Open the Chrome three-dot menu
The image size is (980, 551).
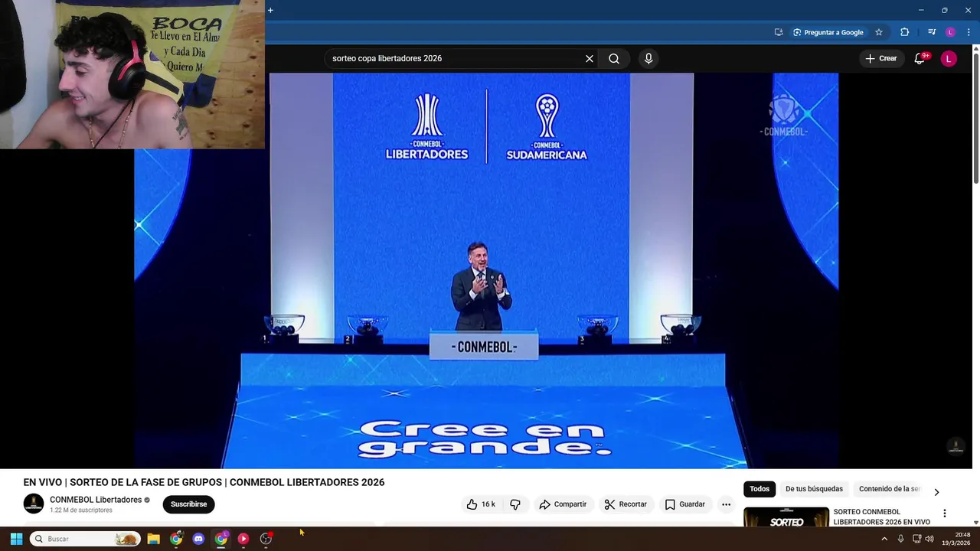pyautogui.click(x=969, y=32)
